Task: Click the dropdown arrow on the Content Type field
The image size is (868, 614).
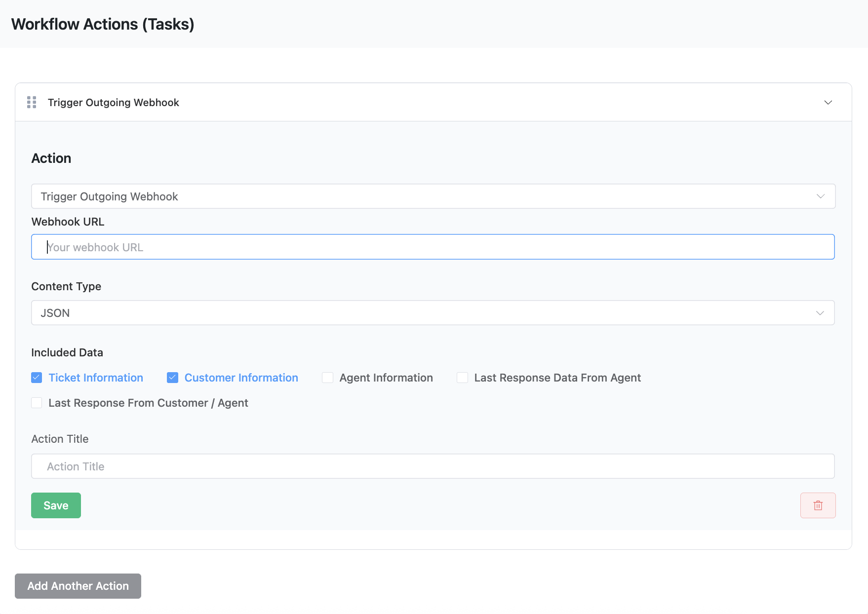Action: click(x=820, y=312)
